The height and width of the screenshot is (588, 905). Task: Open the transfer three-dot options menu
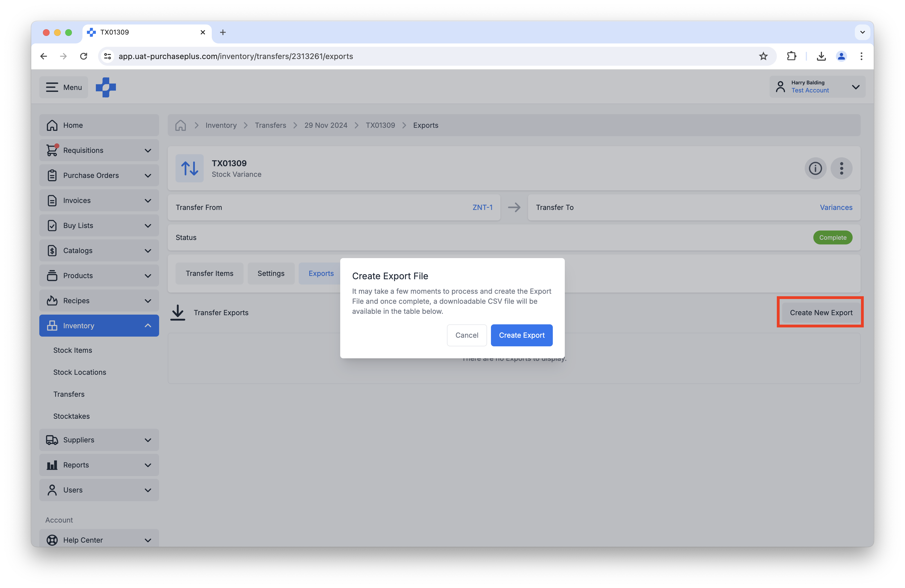pyautogui.click(x=841, y=168)
